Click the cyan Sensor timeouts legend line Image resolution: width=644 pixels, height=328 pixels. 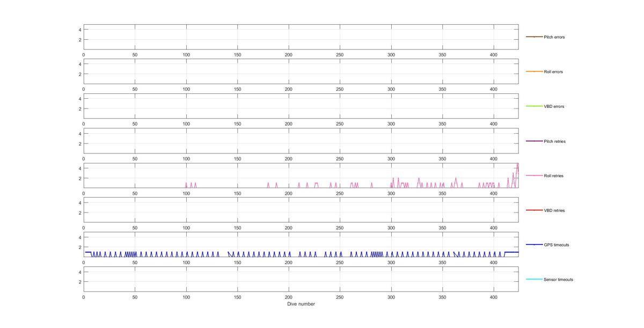click(x=534, y=279)
